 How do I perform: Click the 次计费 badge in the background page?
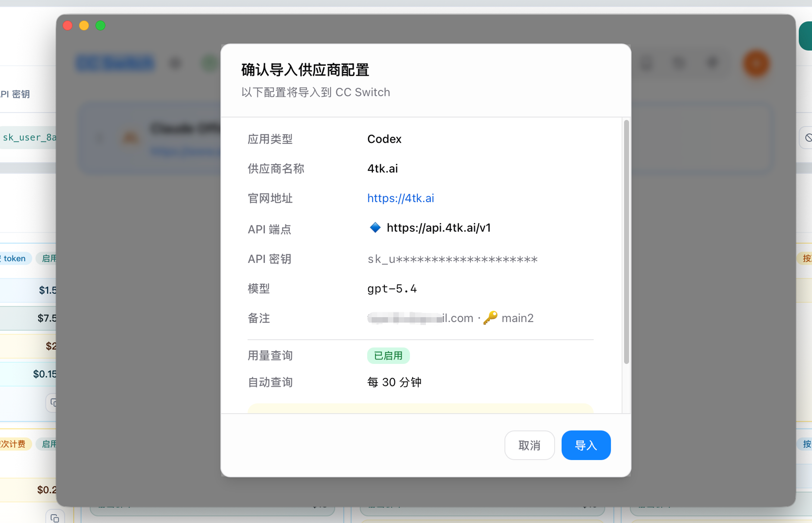pos(16,444)
